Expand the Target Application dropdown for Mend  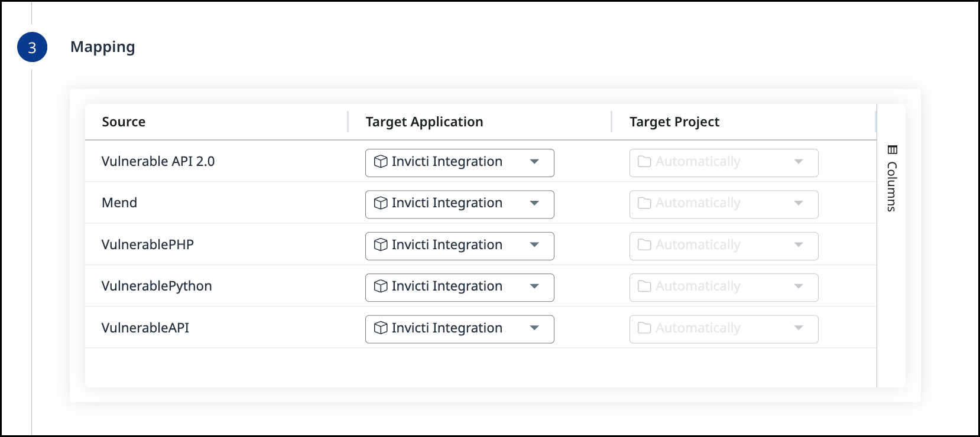(x=534, y=203)
